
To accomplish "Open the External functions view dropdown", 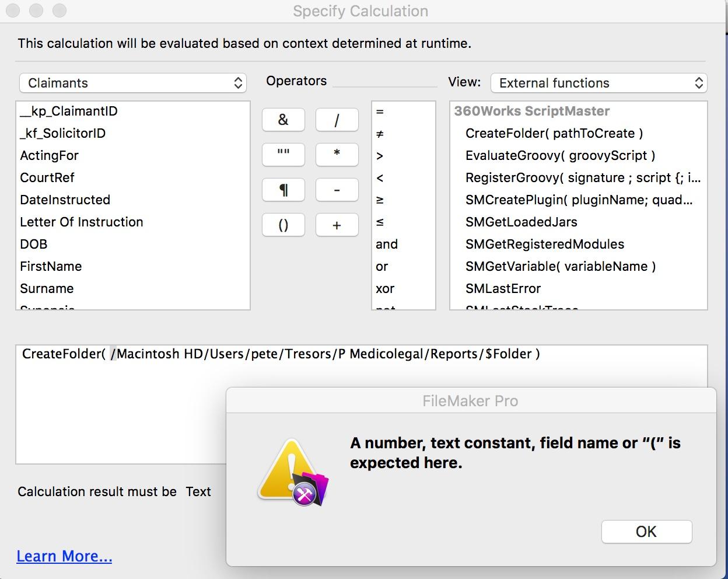I will (x=599, y=83).
